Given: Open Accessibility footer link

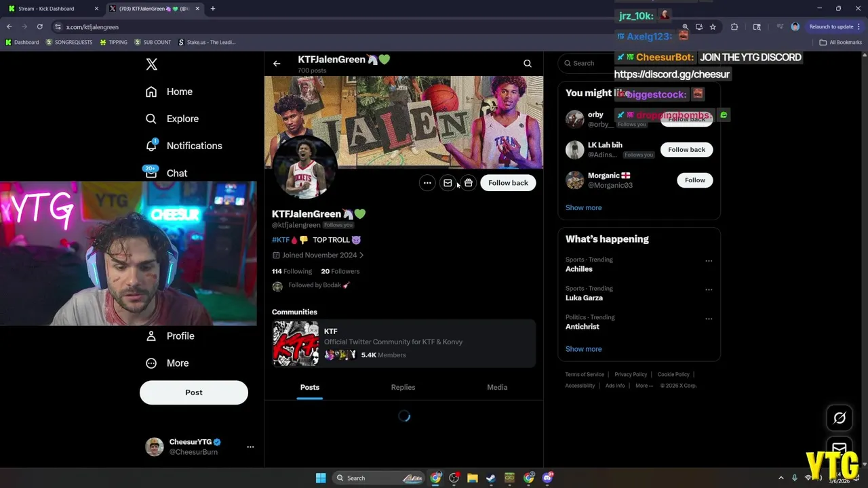Looking at the screenshot, I should [x=580, y=386].
